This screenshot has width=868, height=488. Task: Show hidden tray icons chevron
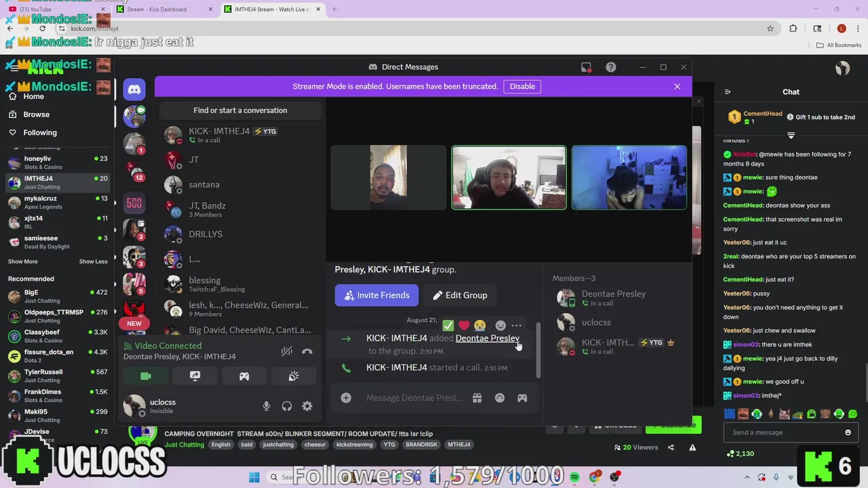(747, 477)
